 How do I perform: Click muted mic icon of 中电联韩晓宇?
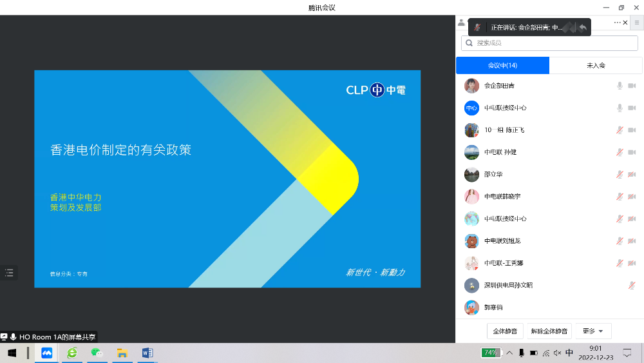tap(620, 197)
